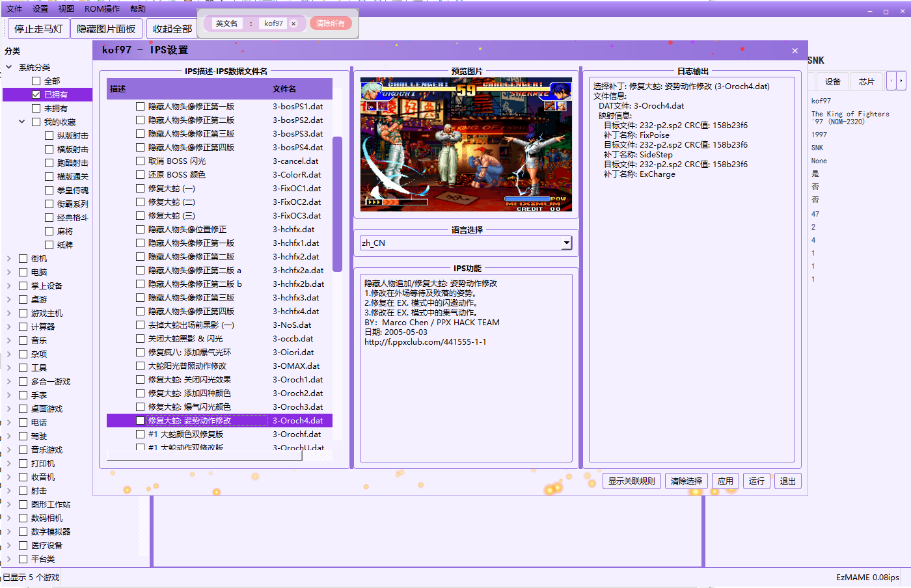Check 全部 category filter
The width and height of the screenshot is (911, 588).
click(36, 81)
